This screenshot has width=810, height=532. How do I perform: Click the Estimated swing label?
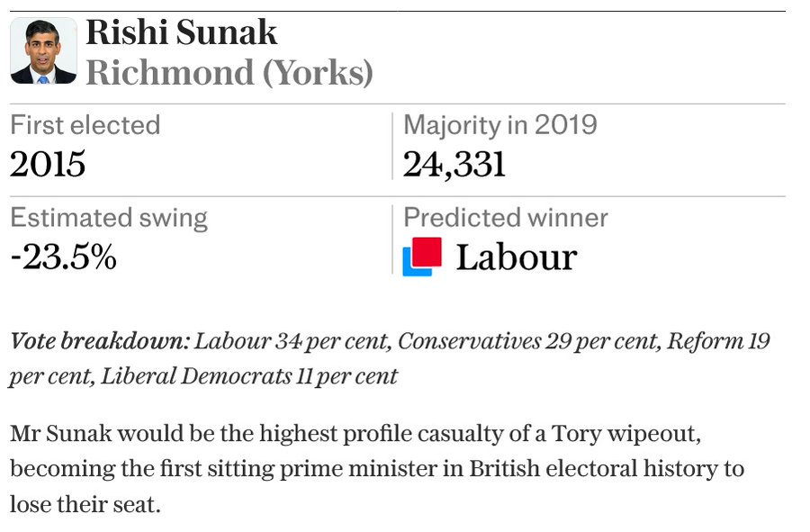tap(109, 218)
